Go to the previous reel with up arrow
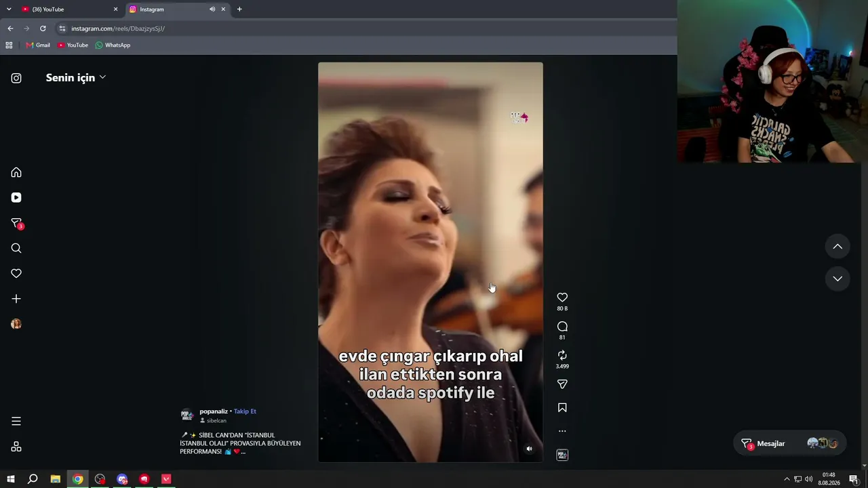Screen dimensions: 868x488 tap(837, 247)
